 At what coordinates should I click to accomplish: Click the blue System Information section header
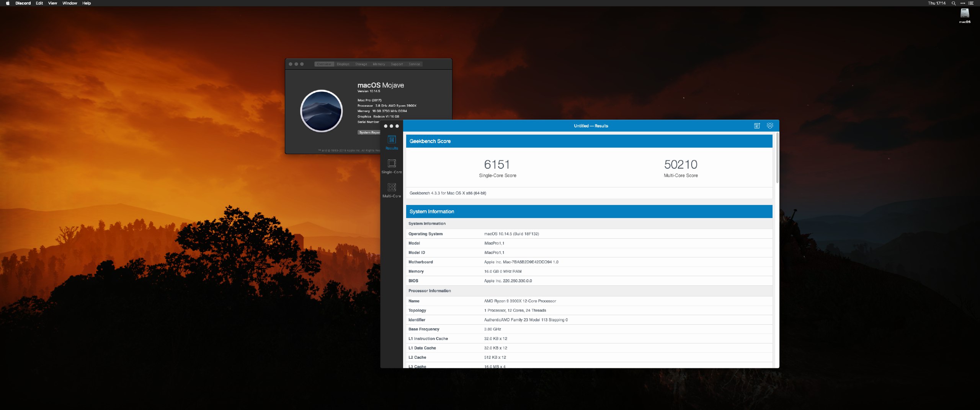pos(589,212)
